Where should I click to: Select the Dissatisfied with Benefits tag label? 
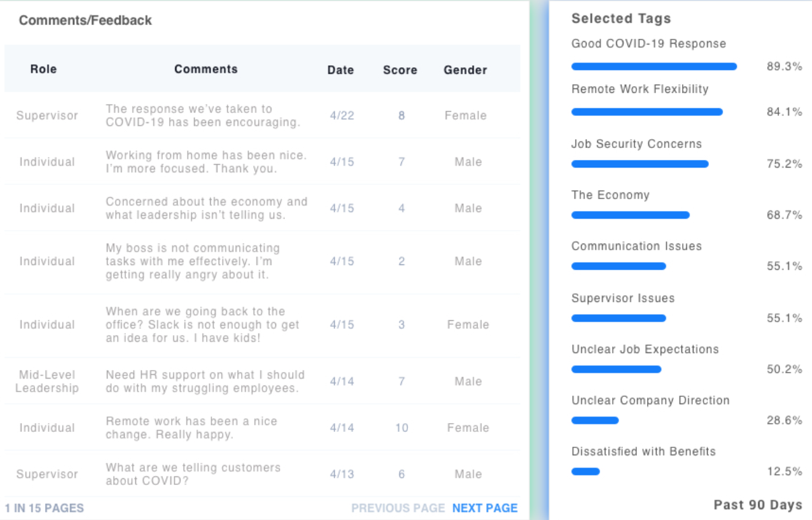click(644, 451)
